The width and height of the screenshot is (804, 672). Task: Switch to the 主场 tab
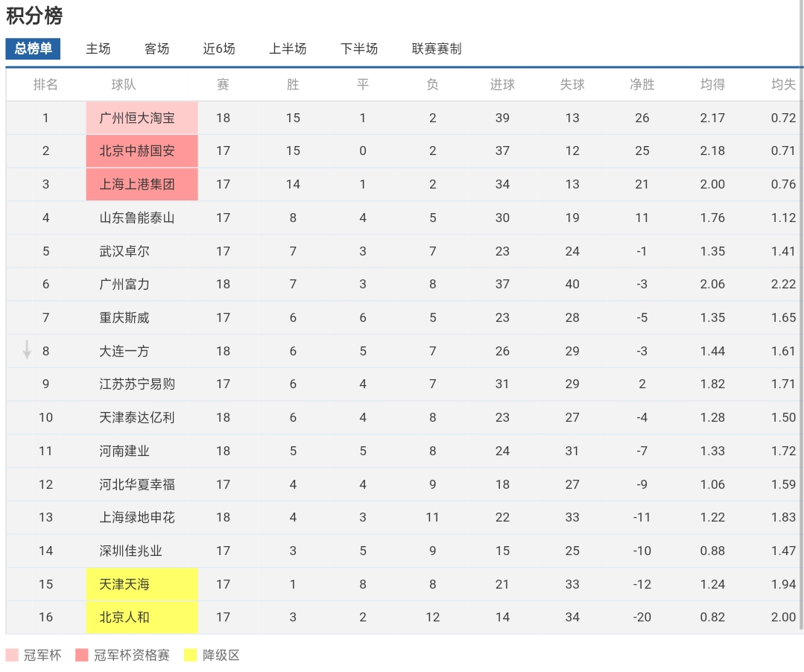(x=98, y=48)
